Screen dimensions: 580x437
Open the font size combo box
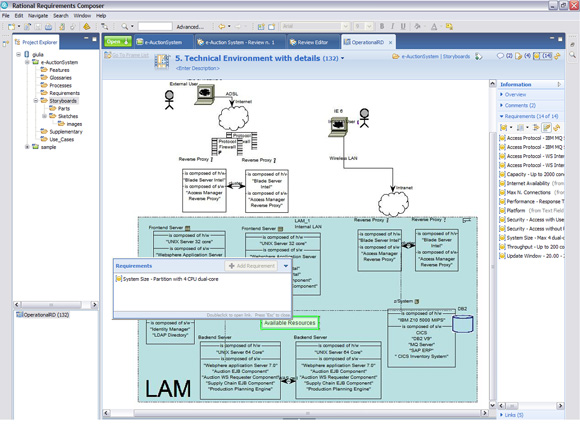tap(364, 26)
